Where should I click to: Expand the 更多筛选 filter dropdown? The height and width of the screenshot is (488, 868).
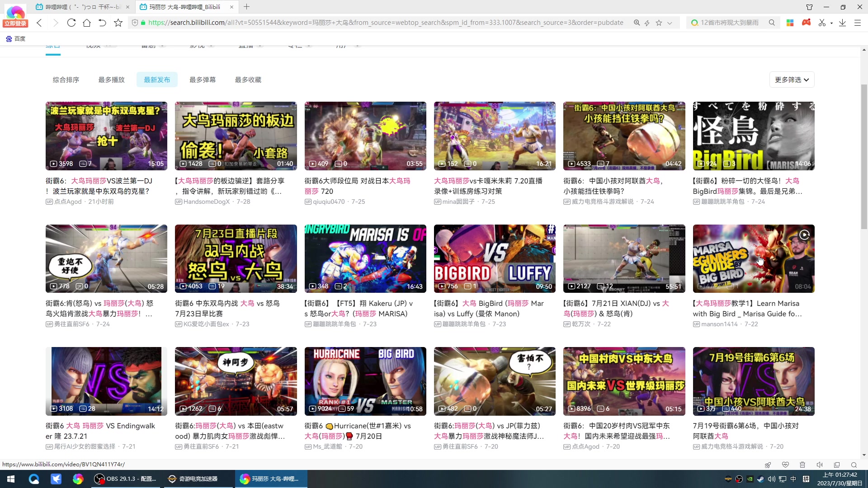tap(792, 80)
